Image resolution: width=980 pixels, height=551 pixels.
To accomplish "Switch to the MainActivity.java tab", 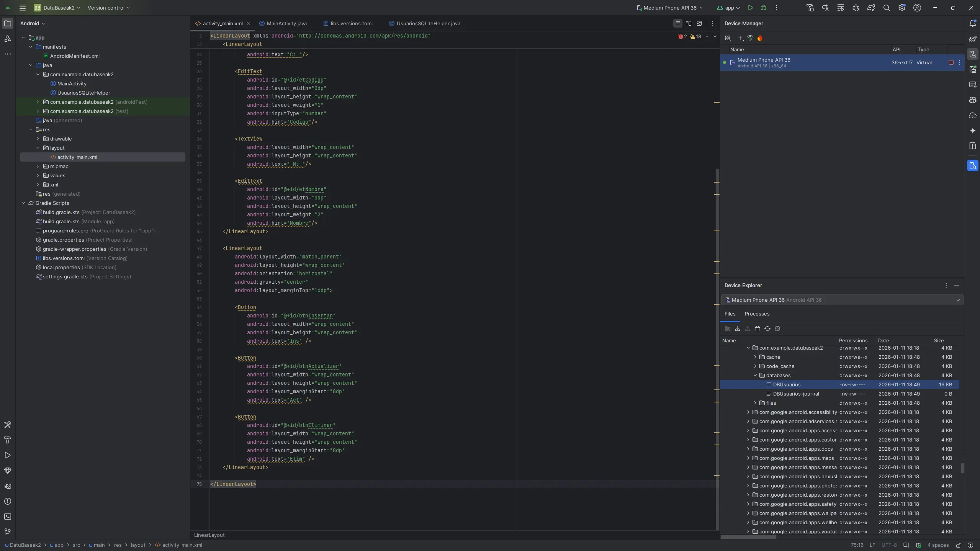I will [x=286, y=23].
